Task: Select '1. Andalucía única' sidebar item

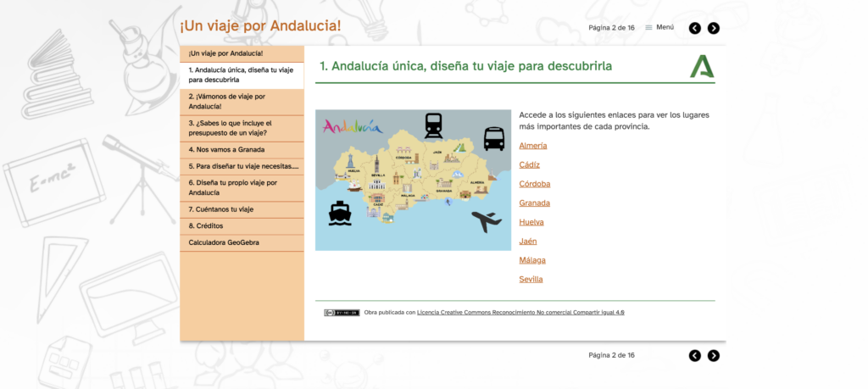Action: tap(242, 75)
